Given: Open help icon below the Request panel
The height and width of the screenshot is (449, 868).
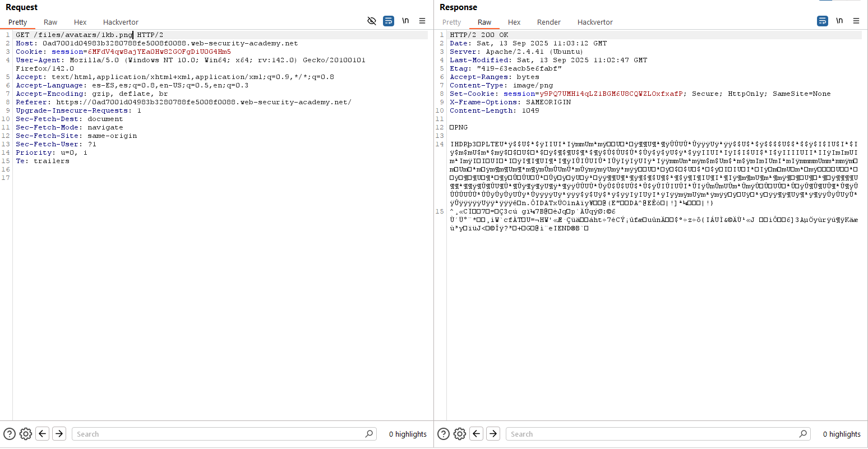Looking at the screenshot, I should point(10,434).
